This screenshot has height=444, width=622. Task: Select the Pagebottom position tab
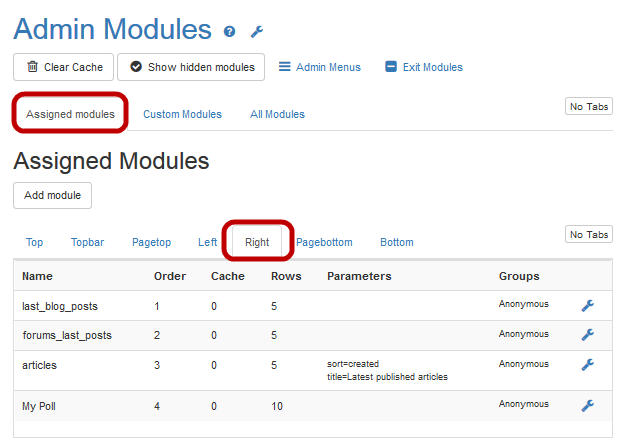324,242
